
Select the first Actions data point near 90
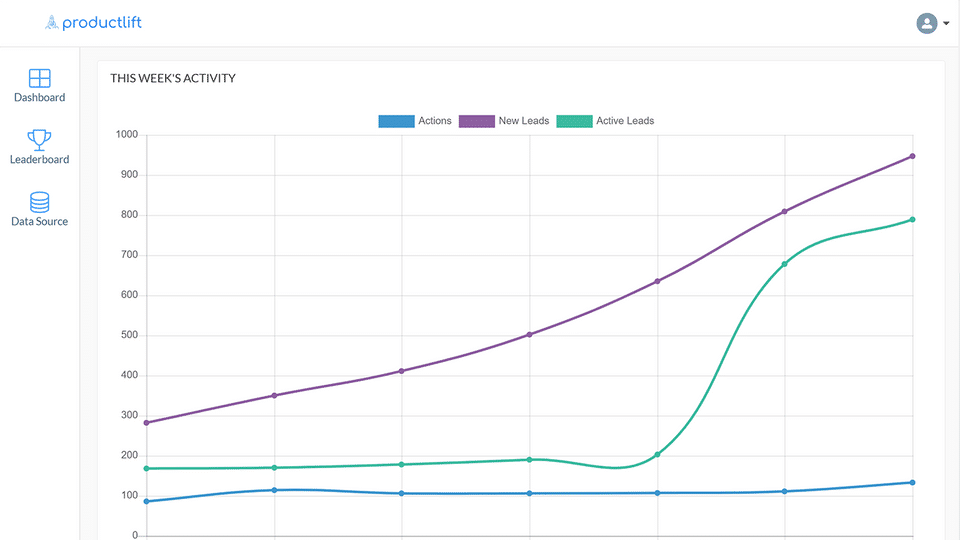pyautogui.click(x=146, y=501)
